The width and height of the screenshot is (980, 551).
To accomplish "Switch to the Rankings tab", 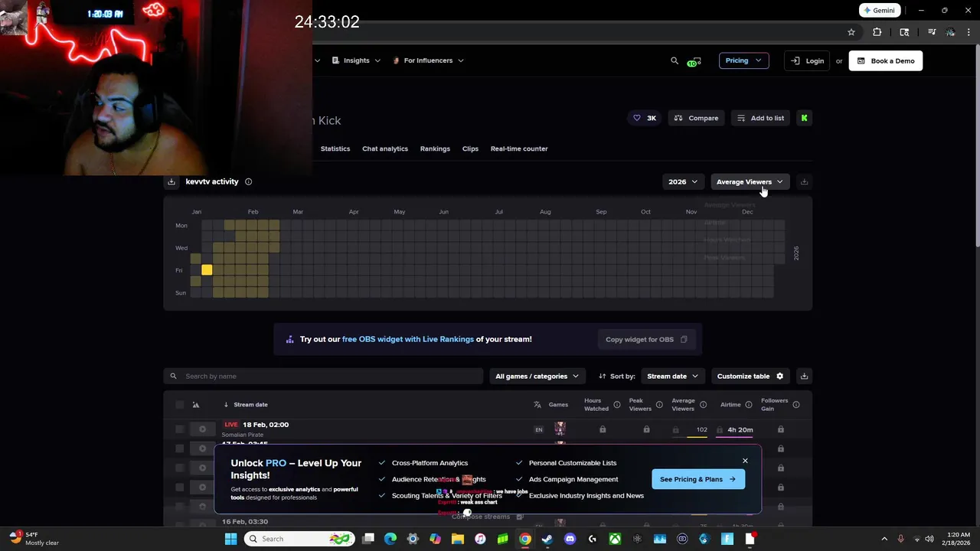I will pyautogui.click(x=435, y=148).
